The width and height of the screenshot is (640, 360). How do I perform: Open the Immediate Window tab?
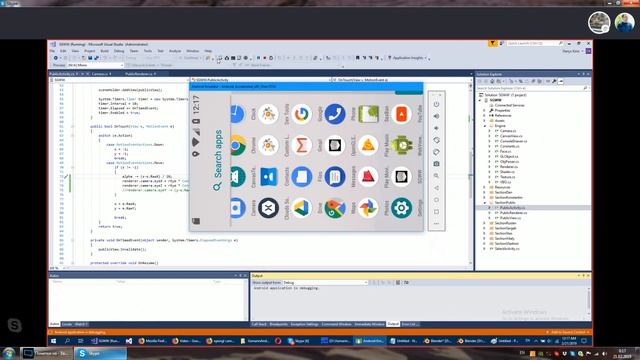369,324
